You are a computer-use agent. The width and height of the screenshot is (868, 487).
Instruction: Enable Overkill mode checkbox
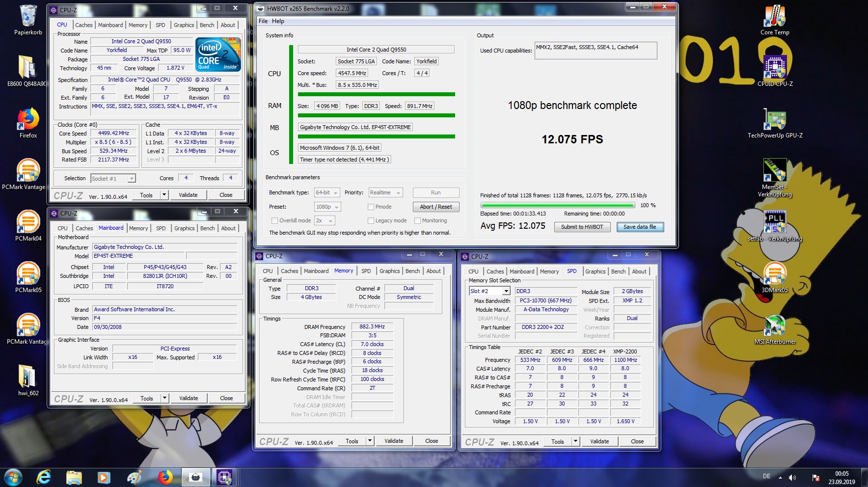coord(275,221)
